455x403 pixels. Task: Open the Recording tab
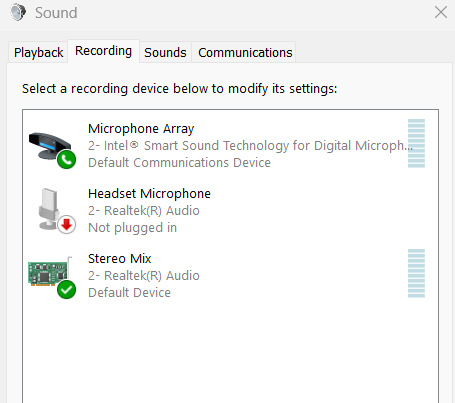pos(103,51)
